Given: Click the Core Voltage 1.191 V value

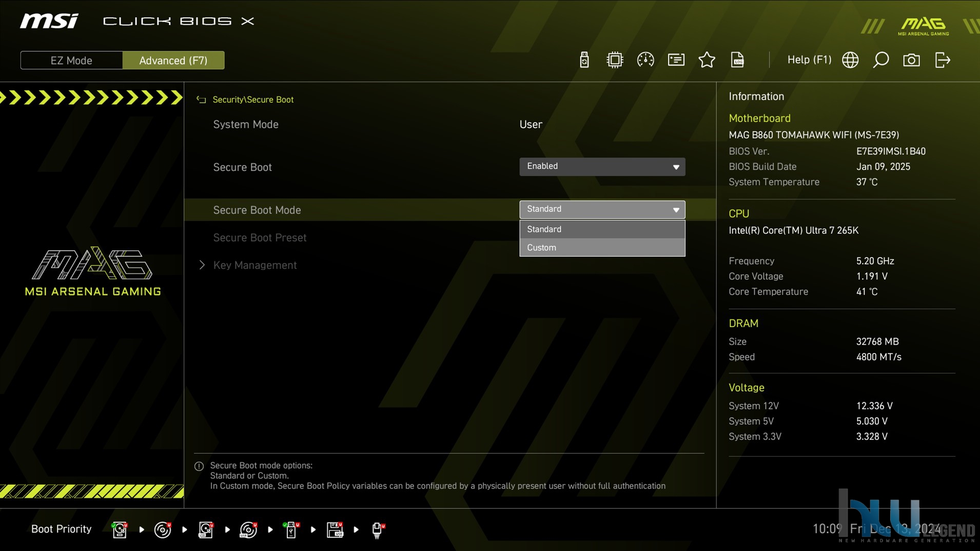Looking at the screenshot, I should coord(871,277).
